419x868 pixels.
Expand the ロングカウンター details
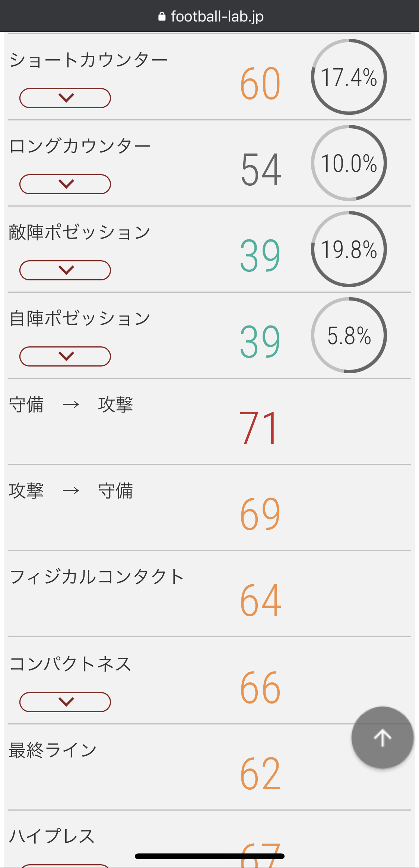[65, 184]
